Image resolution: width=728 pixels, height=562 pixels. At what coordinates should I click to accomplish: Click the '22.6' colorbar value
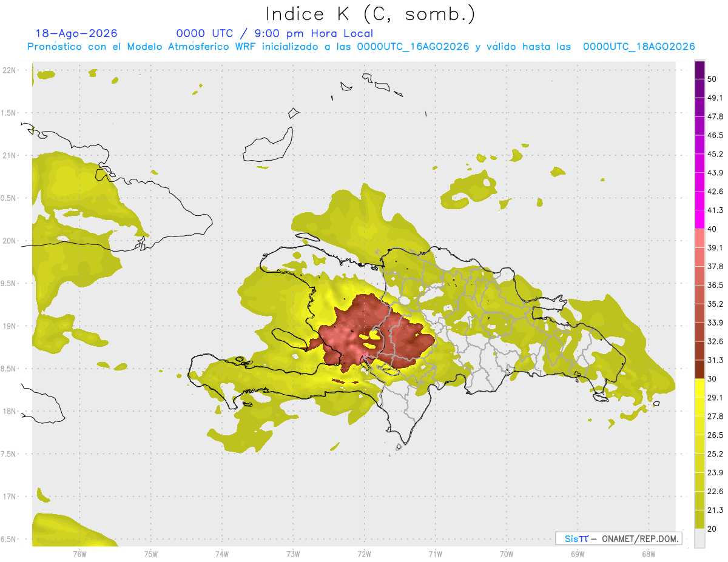coord(715,491)
